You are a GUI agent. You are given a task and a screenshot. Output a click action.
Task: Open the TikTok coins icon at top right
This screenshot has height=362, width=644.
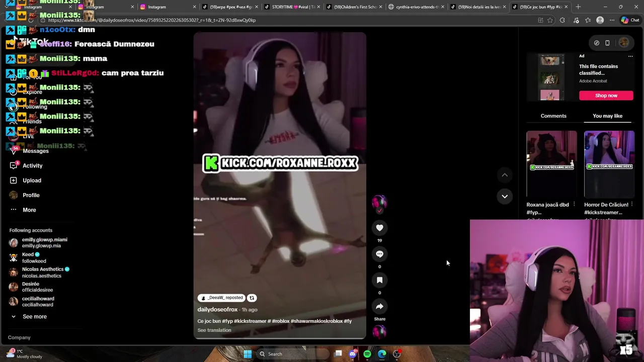point(596,43)
